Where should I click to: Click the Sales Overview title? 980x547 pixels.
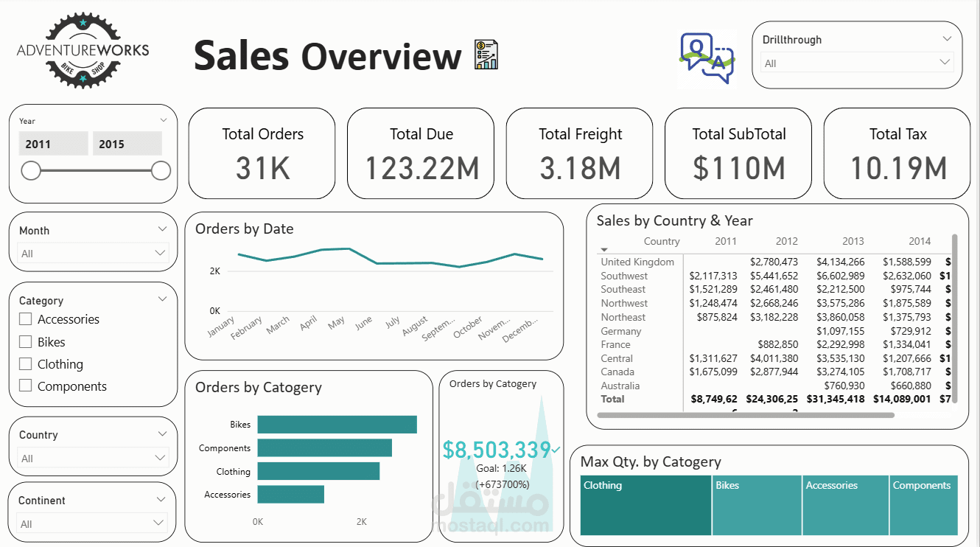(x=328, y=56)
